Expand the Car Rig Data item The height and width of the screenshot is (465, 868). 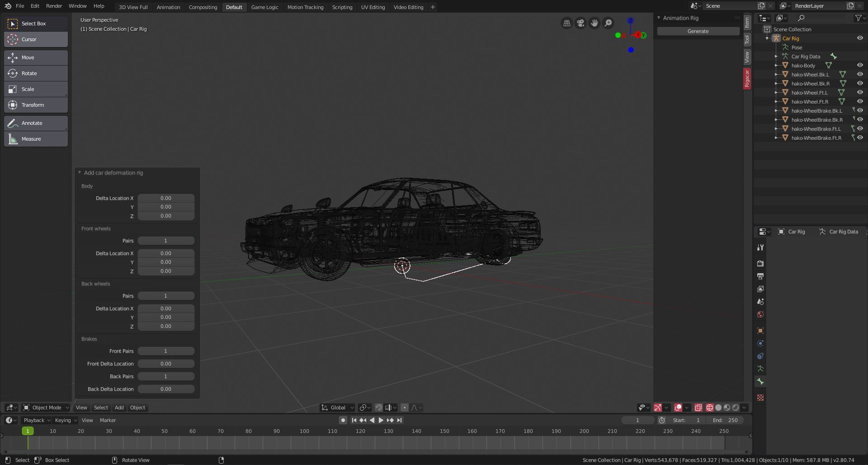coord(776,56)
